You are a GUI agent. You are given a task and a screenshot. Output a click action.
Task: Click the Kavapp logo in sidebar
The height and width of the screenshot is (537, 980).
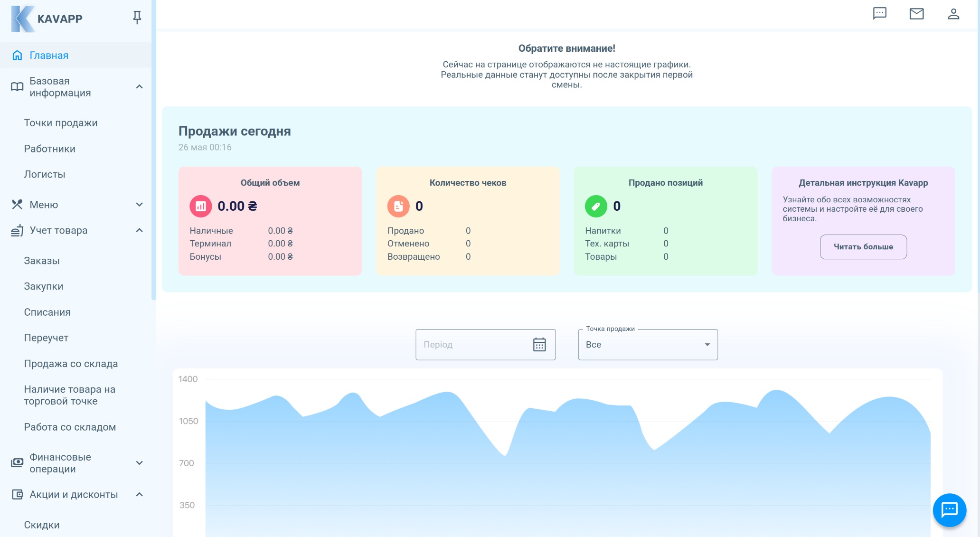coord(47,19)
